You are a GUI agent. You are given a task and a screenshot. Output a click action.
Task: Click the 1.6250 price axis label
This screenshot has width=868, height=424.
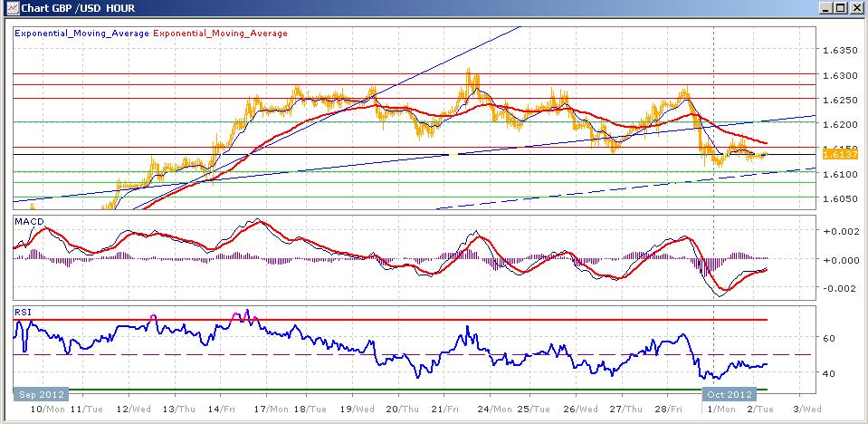[x=839, y=100]
